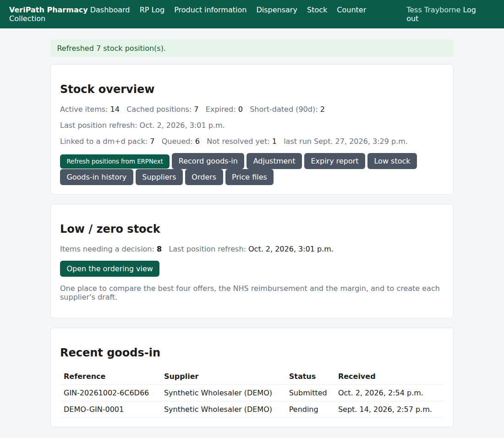504x438 pixels.
Task: Click the Recent goods-in heading
Action: tap(110, 352)
